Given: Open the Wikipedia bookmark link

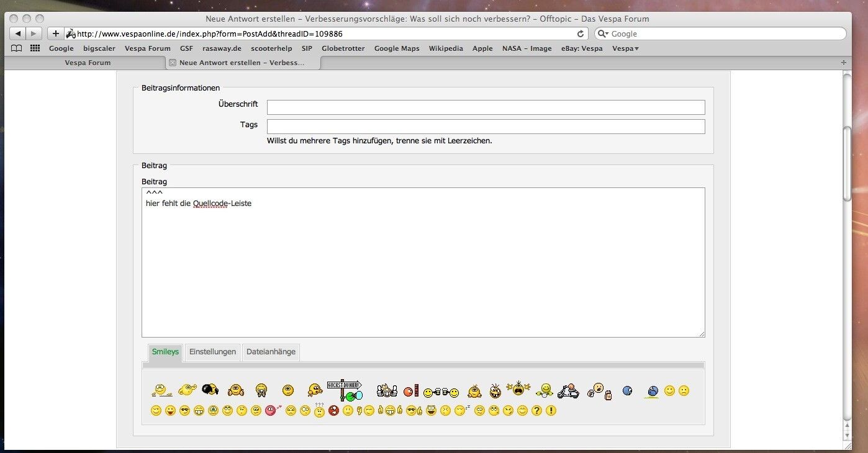Looking at the screenshot, I should pos(446,48).
